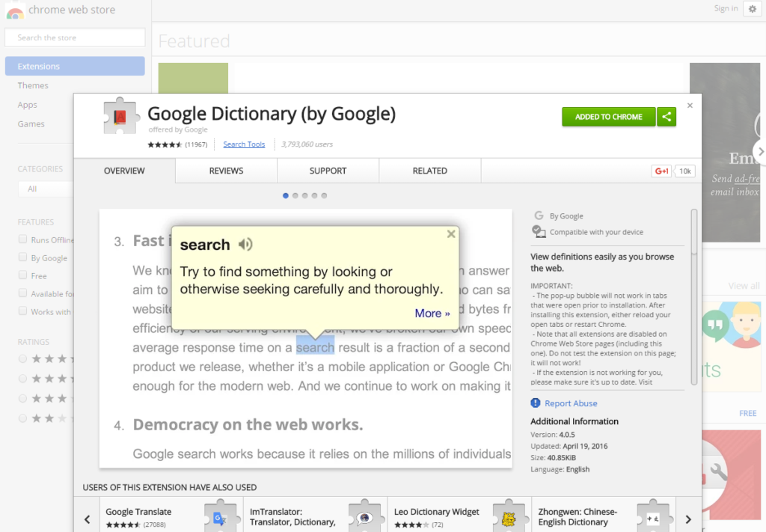Open the Search Tools link
766x532 pixels.
[244, 144]
